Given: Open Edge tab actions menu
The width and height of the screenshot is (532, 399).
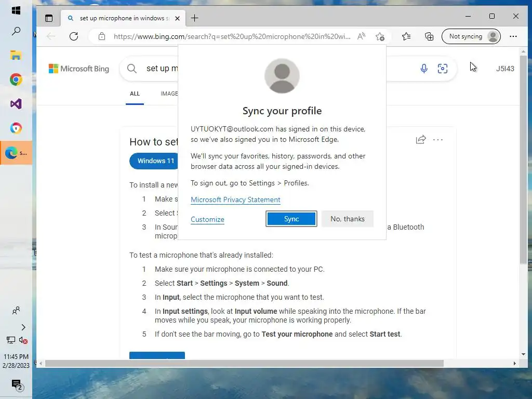Looking at the screenshot, I should click(x=49, y=18).
